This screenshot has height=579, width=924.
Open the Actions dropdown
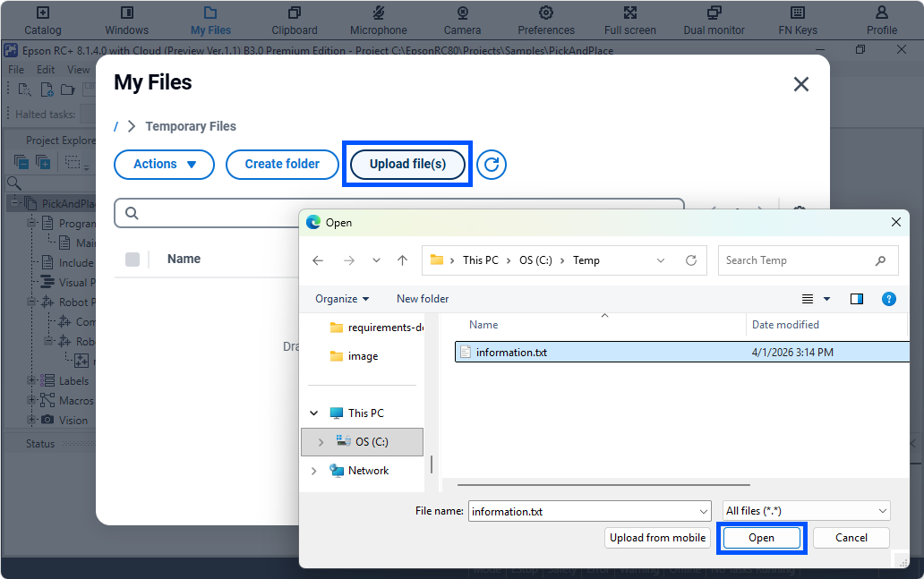click(x=164, y=165)
